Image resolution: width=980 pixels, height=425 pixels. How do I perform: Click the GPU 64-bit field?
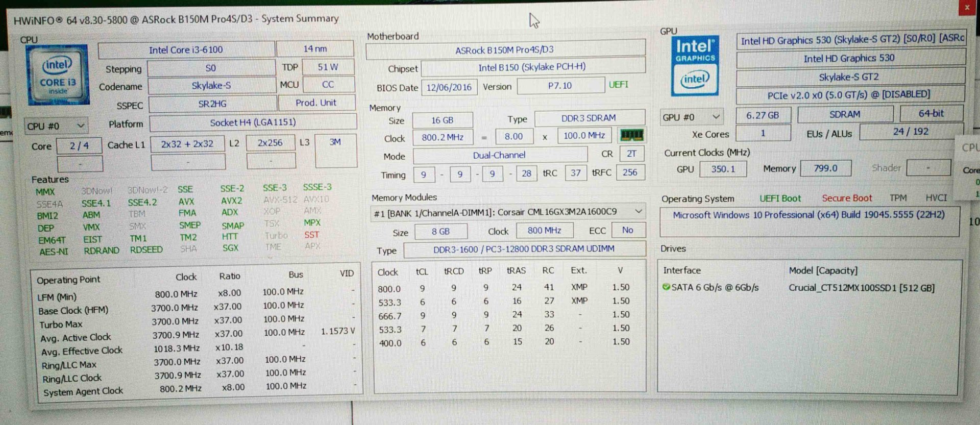click(x=932, y=114)
